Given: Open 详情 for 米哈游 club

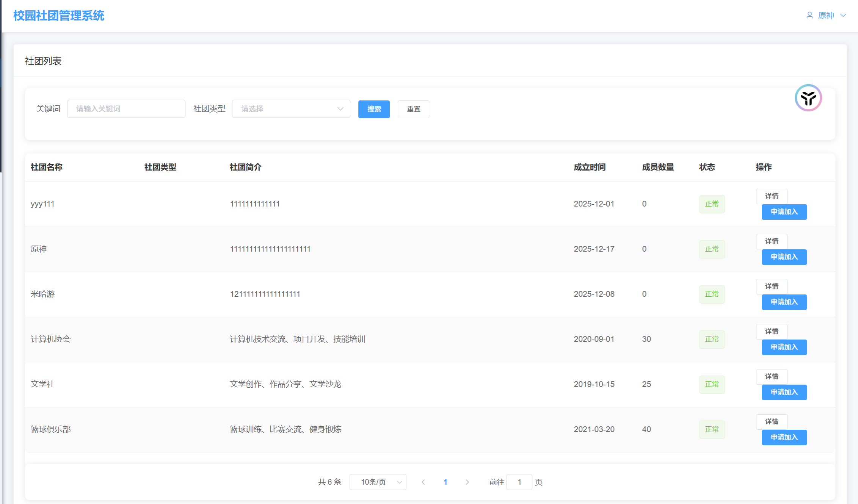Looking at the screenshot, I should (772, 286).
